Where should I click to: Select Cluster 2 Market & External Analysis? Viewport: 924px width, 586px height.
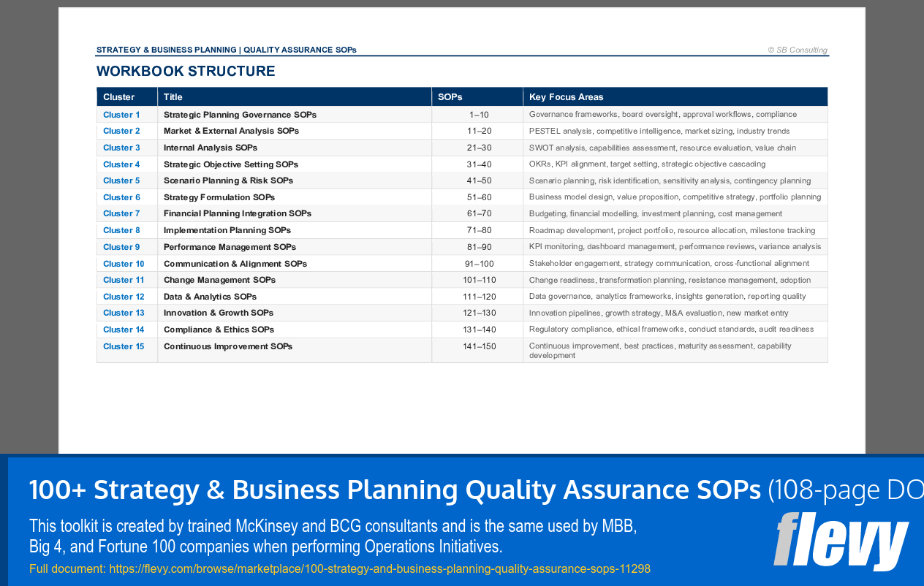(121, 131)
